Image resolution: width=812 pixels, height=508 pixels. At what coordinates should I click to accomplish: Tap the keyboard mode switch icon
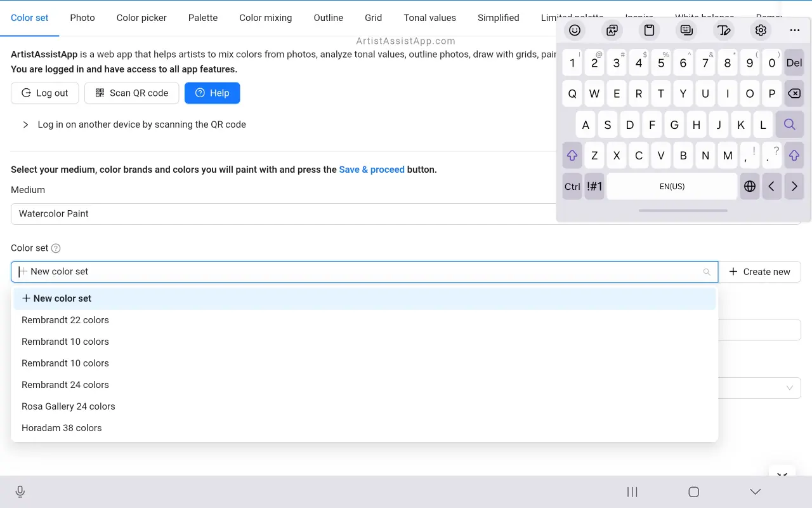686,30
